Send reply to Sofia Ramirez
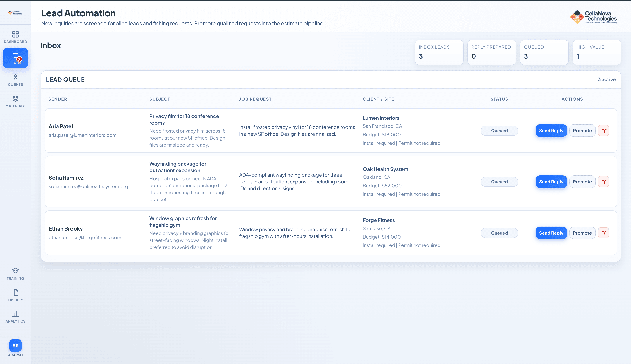 [551, 182]
